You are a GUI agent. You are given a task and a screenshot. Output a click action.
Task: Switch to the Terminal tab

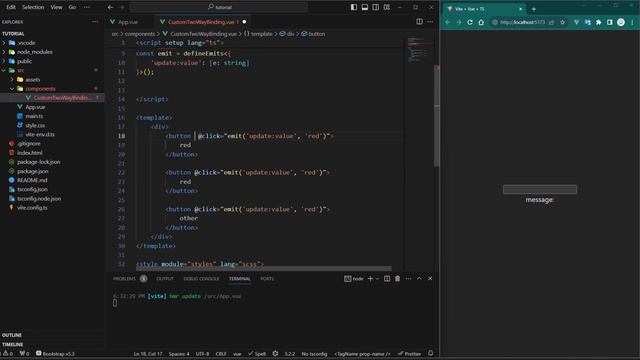click(240, 278)
